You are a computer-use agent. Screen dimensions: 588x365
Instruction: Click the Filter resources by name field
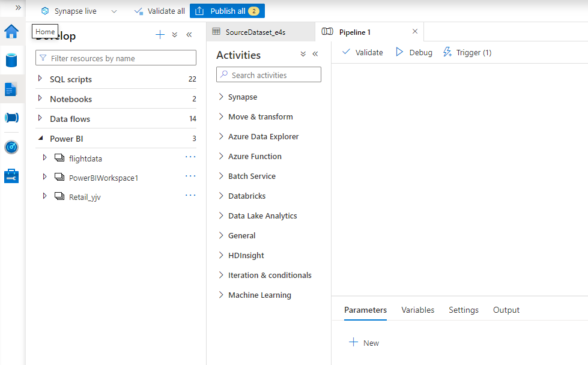[116, 58]
